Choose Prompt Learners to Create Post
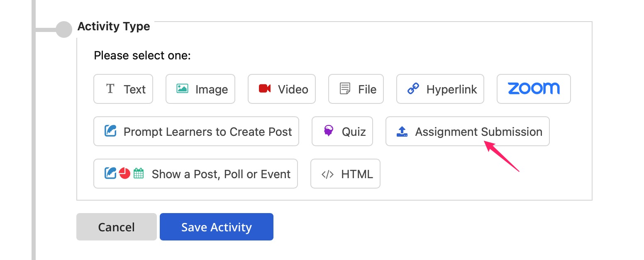The image size is (644, 260). [x=196, y=131]
